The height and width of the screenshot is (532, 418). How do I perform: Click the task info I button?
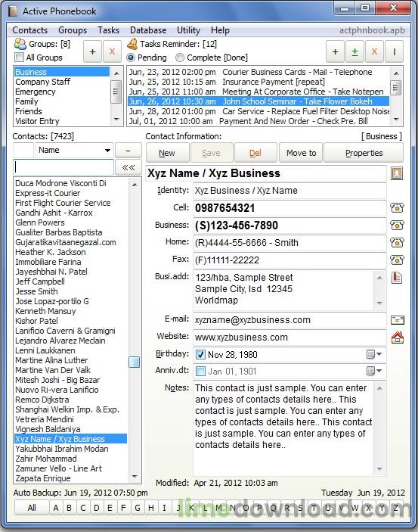tap(394, 52)
